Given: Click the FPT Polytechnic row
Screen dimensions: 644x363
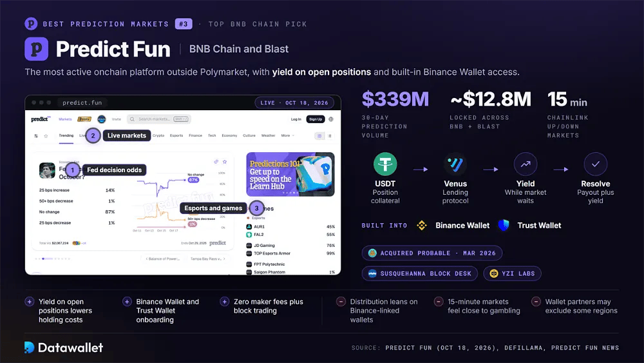Looking at the screenshot, I should point(290,264).
